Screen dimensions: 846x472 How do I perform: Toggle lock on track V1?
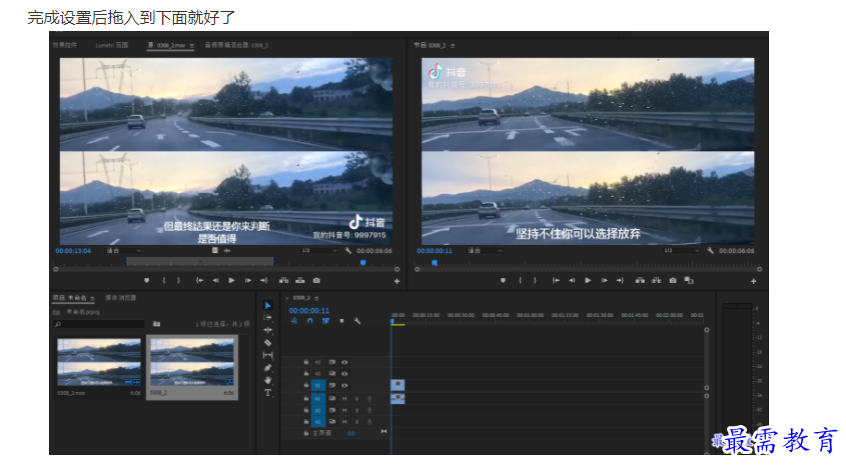click(x=306, y=385)
